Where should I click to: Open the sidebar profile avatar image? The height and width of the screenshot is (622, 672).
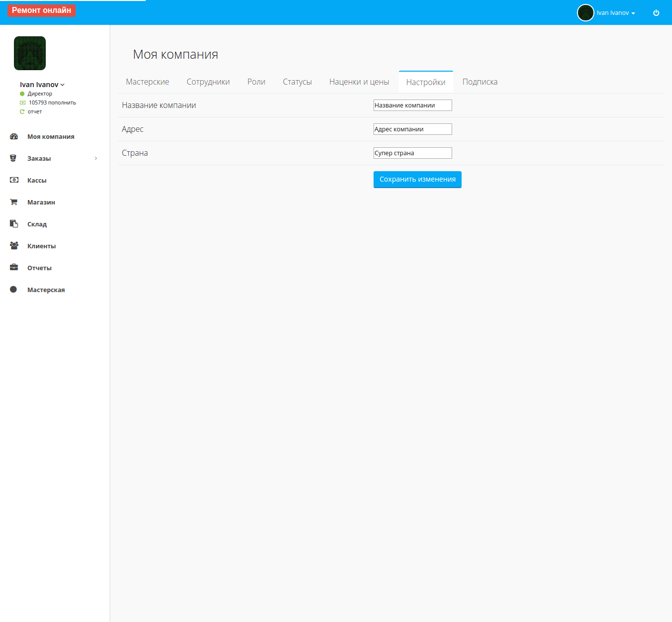tap(30, 53)
